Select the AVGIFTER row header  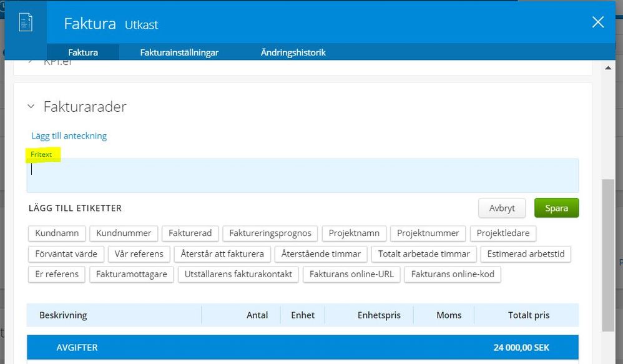[x=77, y=347]
